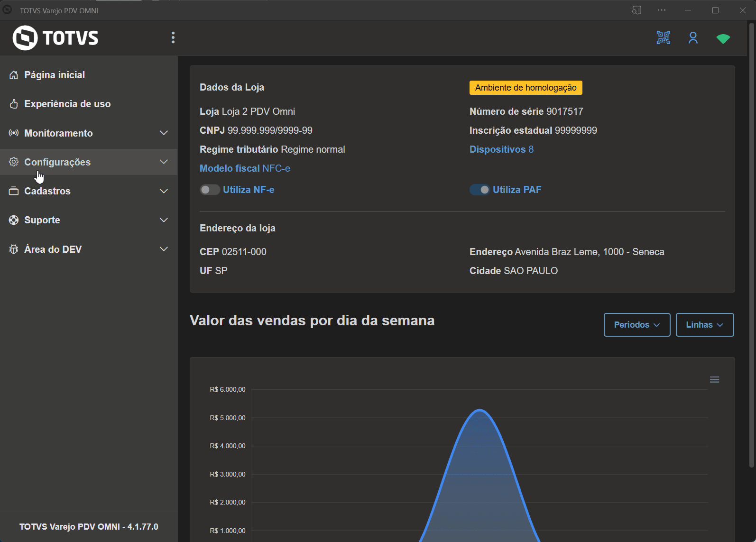Open the chart hamburger menu icon
The width and height of the screenshot is (756, 542).
point(715,379)
